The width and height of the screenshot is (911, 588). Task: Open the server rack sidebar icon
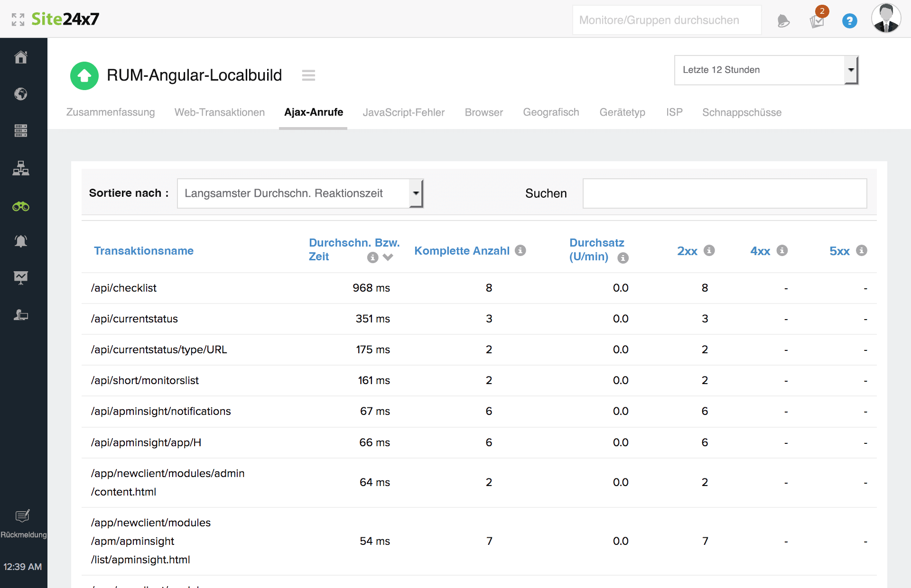(x=21, y=130)
